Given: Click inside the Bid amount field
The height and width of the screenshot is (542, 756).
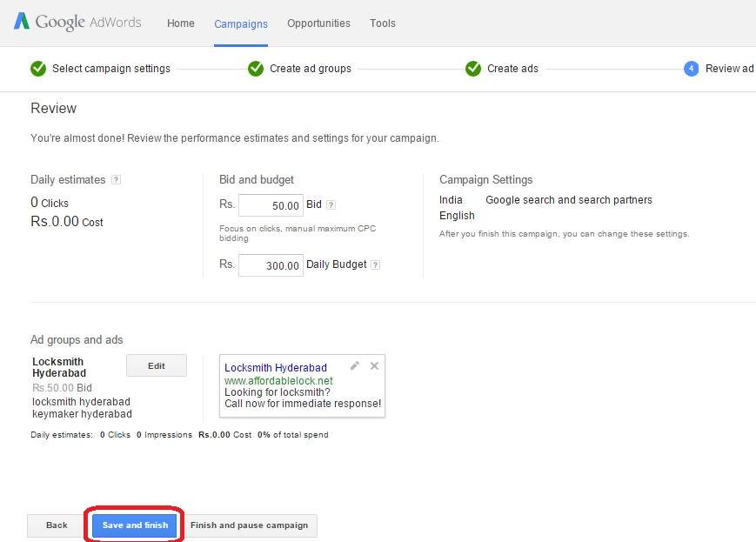Looking at the screenshot, I should coord(270,204).
